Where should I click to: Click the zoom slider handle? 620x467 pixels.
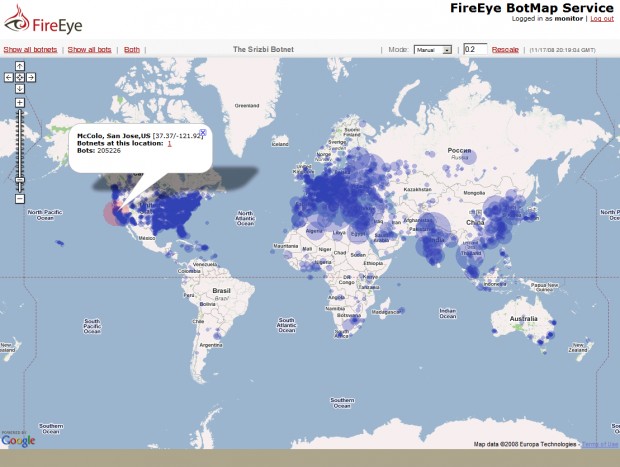20,180
